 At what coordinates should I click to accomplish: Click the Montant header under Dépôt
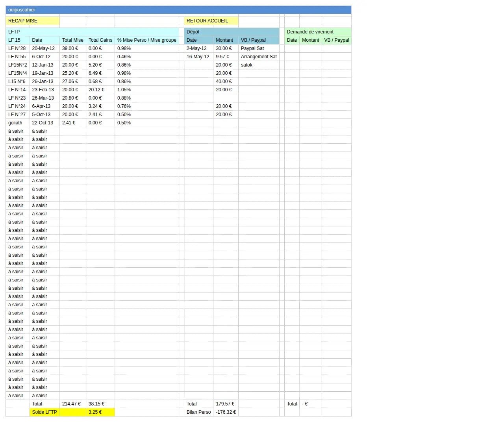(226, 40)
